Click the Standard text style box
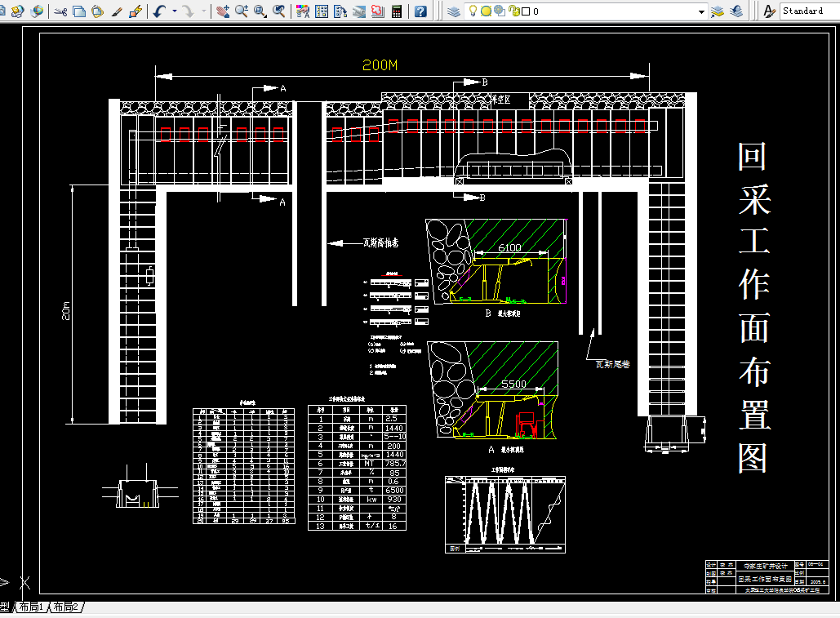This screenshot has width=840, height=618. click(809, 11)
